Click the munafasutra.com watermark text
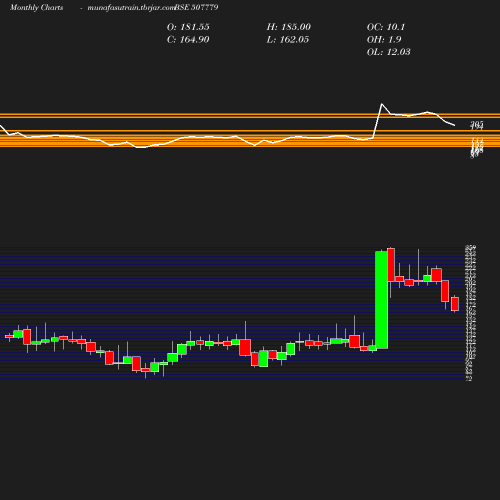The height and width of the screenshot is (500, 500). (x=131, y=8)
